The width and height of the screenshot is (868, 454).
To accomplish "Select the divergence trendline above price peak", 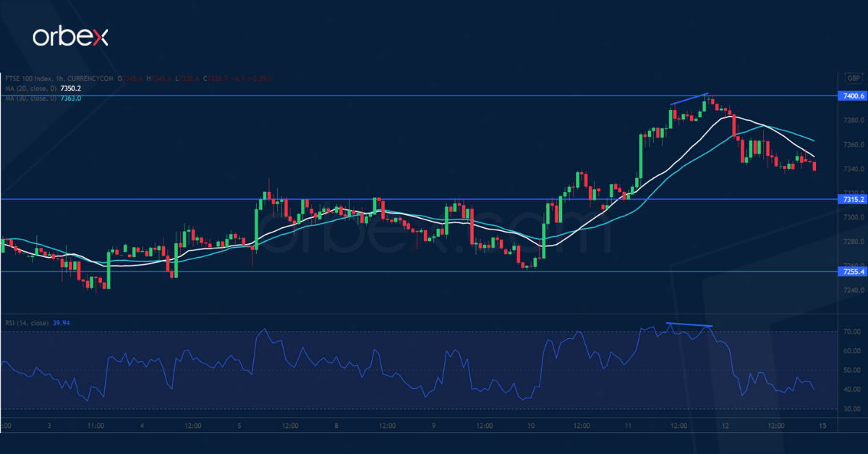I will 689,99.
